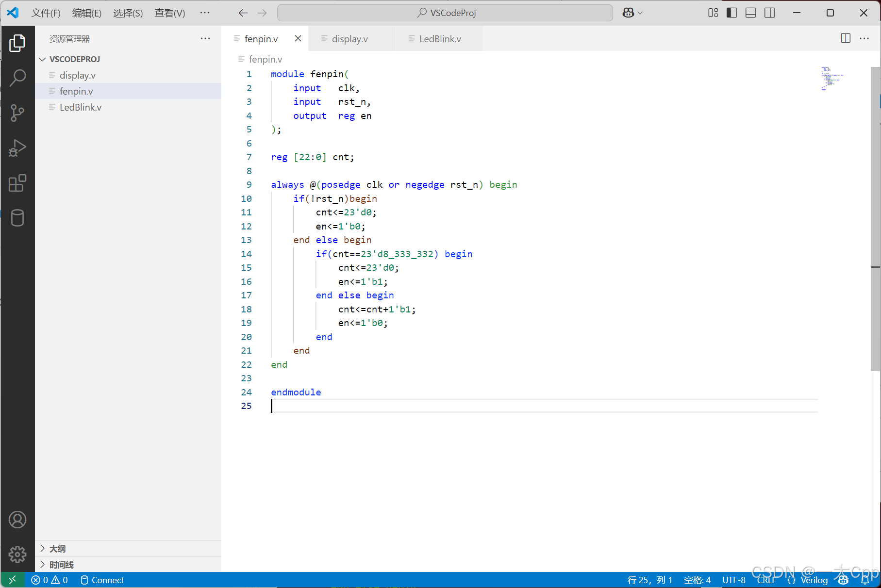The width and height of the screenshot is (881, 588).
Task: Change indentation via 空格: 4
Action: point(697,580)
